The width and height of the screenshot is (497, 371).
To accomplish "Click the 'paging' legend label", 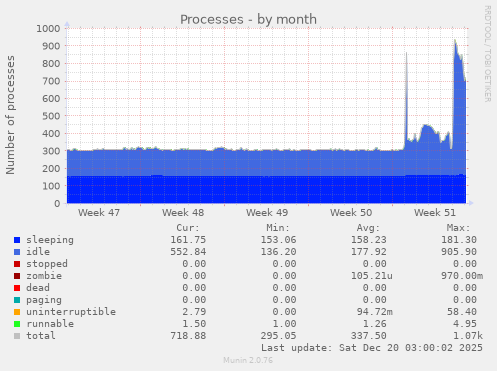I will coord(44,300).
